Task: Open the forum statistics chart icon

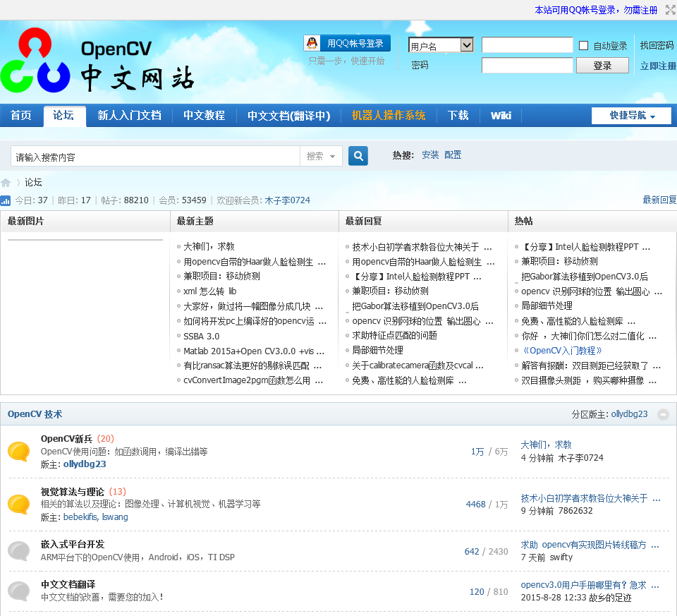Action: tap(6, 200)
